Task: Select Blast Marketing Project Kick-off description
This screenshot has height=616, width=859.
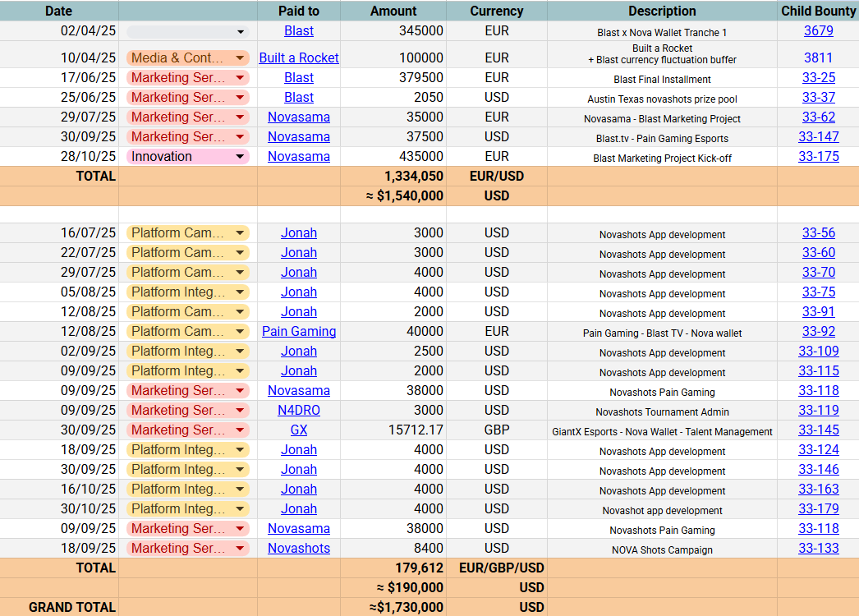Action: [662, 158]
